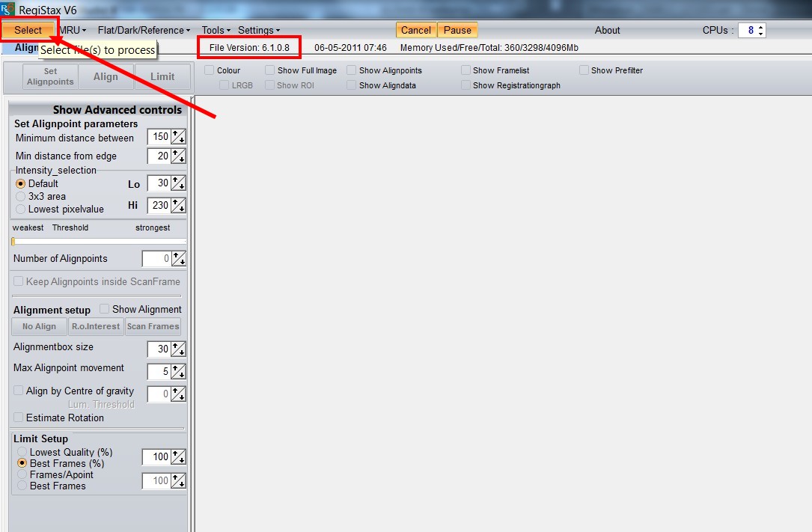Click the 06-05-2011 07:46 date text

[350, 48]
